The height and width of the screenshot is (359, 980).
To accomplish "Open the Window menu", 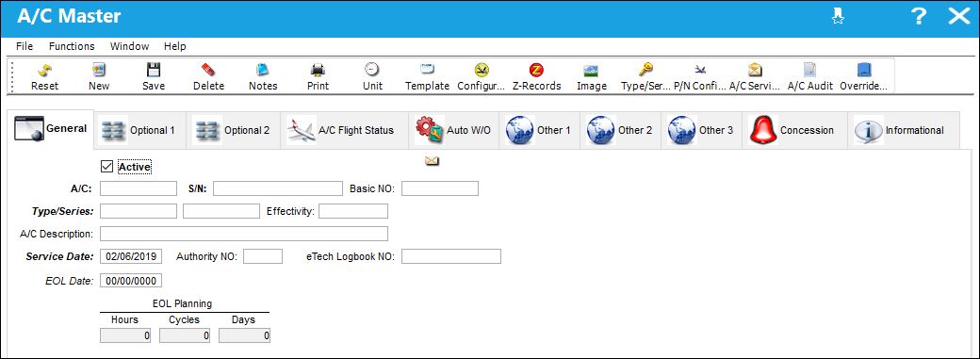I will (129, 46).
